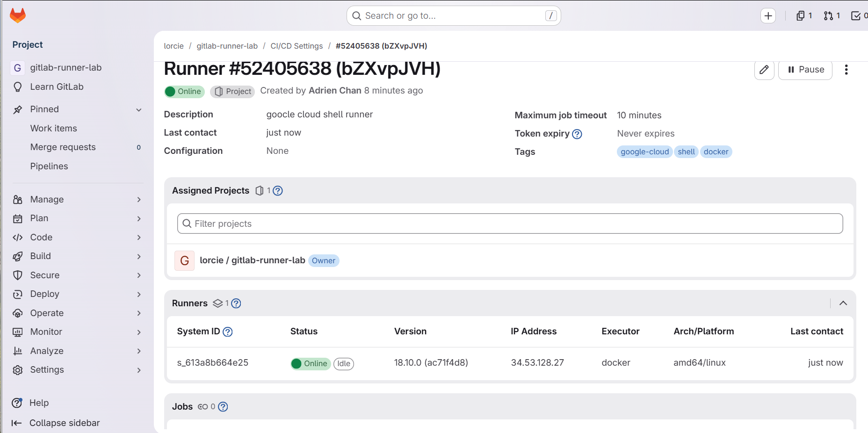Click the Settings gear icon in sidebar

(x=18, y=370)
